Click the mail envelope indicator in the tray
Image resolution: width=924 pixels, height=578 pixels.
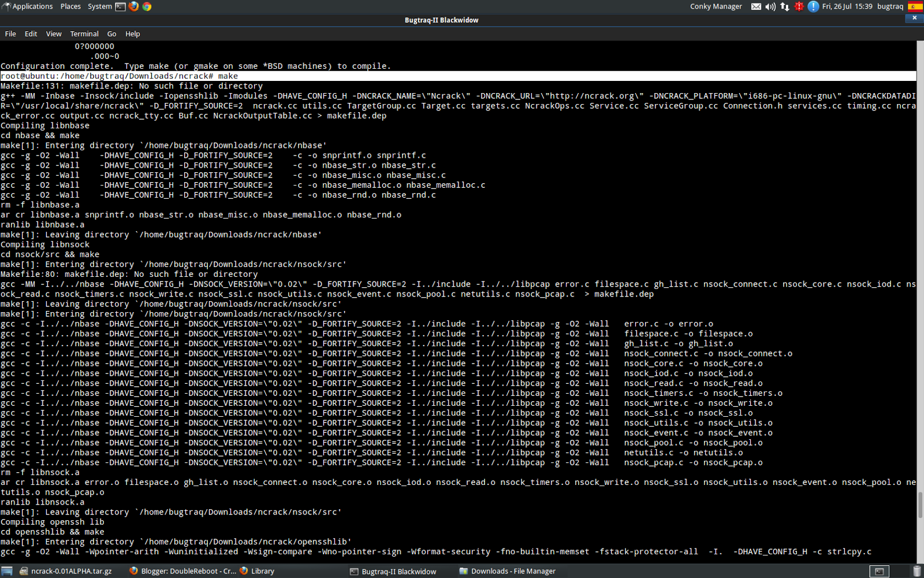756,6
